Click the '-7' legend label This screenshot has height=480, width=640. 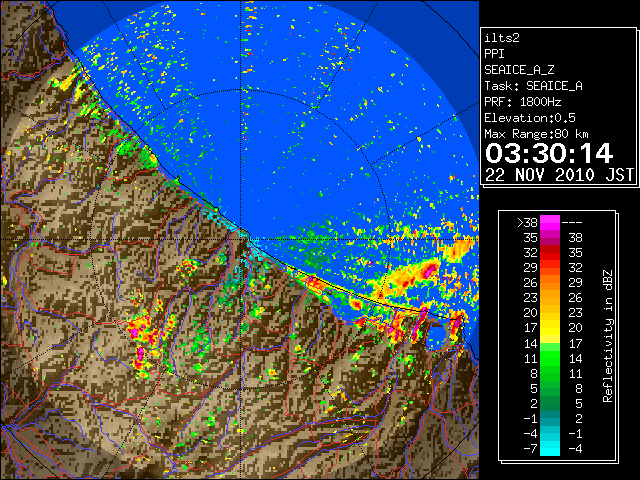coord(530,449)
